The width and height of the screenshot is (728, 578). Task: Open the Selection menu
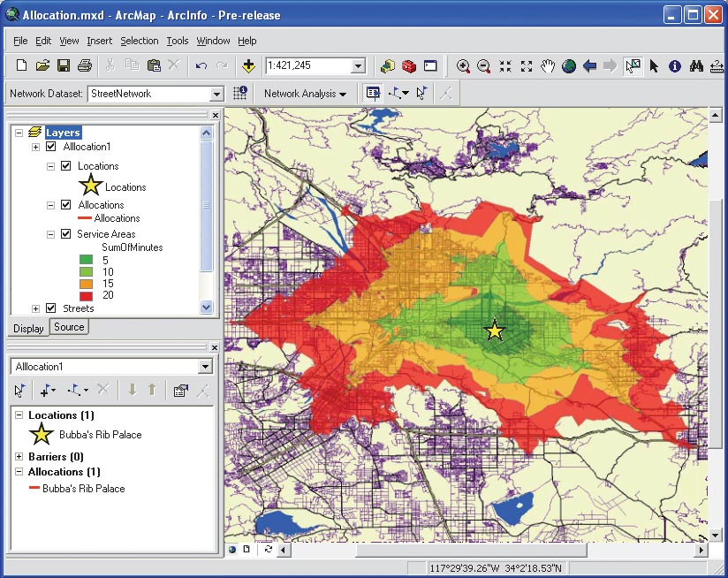pos(140,41)
